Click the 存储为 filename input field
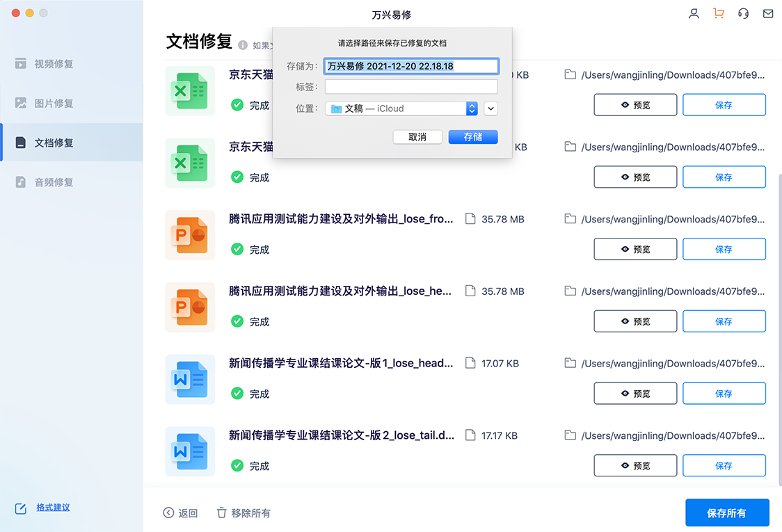The width and height of the screenshot is (782, 532). pyautogui.click(x=411, y=65)
